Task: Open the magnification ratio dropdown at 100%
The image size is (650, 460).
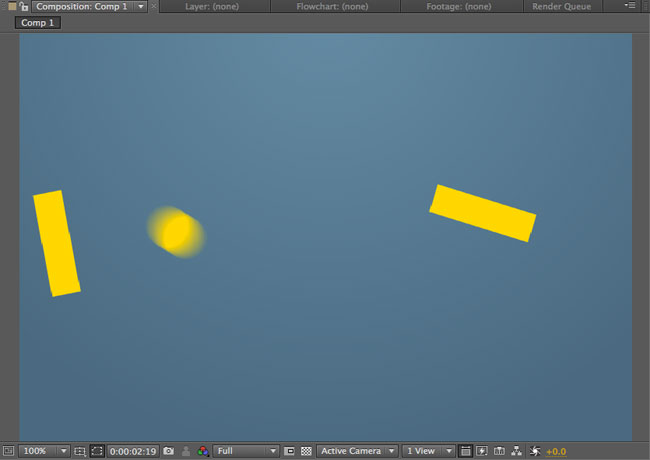Action: [44, 451]
